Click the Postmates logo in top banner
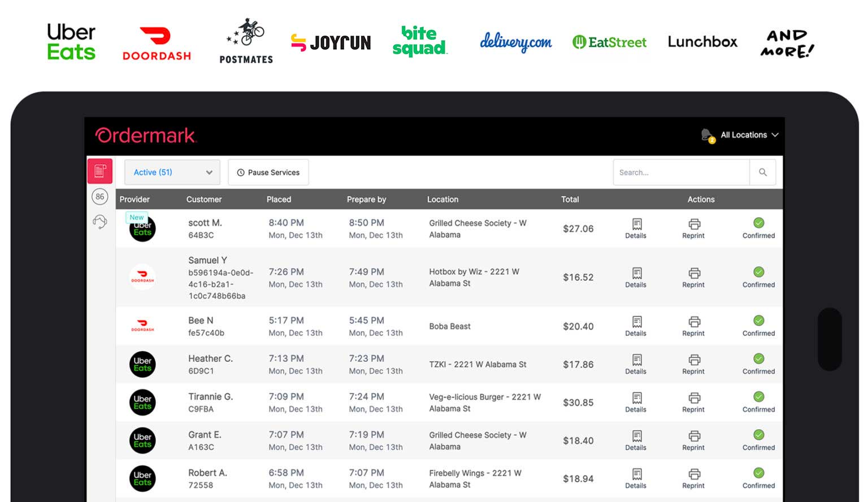Screen dimensions: 868x502 [x=246, y=41]
